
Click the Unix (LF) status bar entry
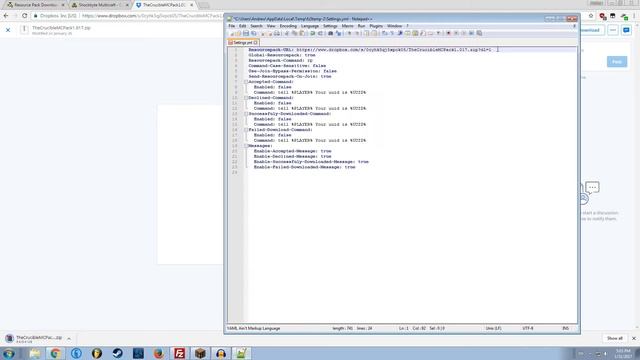pyautogui.click(x=493, y=328)
